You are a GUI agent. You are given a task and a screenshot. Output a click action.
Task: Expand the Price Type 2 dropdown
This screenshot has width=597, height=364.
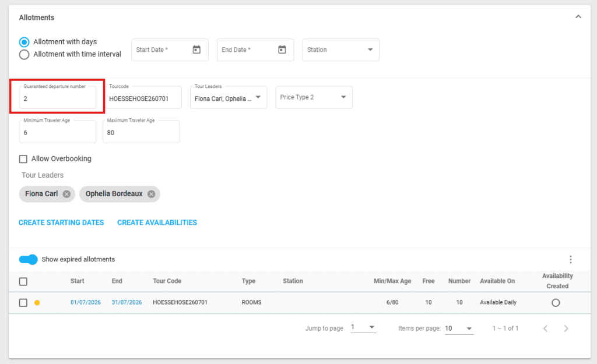click(314, 97)
